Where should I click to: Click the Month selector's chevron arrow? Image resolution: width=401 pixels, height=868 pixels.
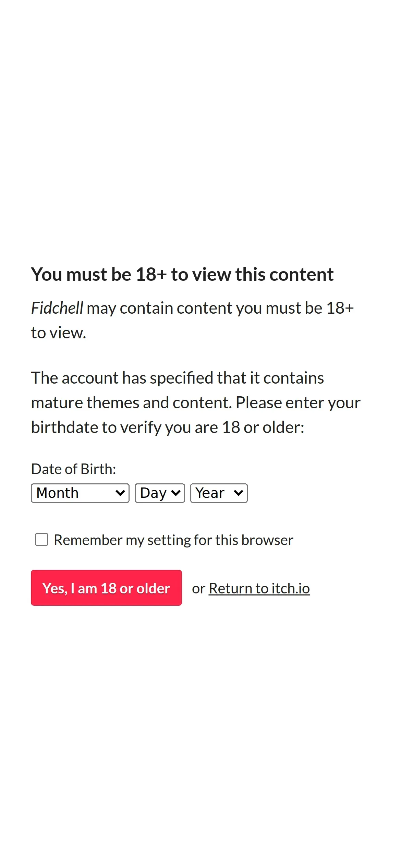pos(120,493)
